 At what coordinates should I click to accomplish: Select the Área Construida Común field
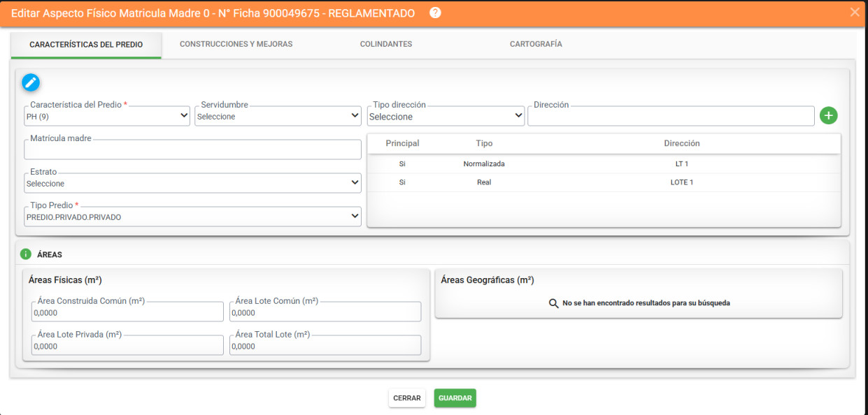127,312
